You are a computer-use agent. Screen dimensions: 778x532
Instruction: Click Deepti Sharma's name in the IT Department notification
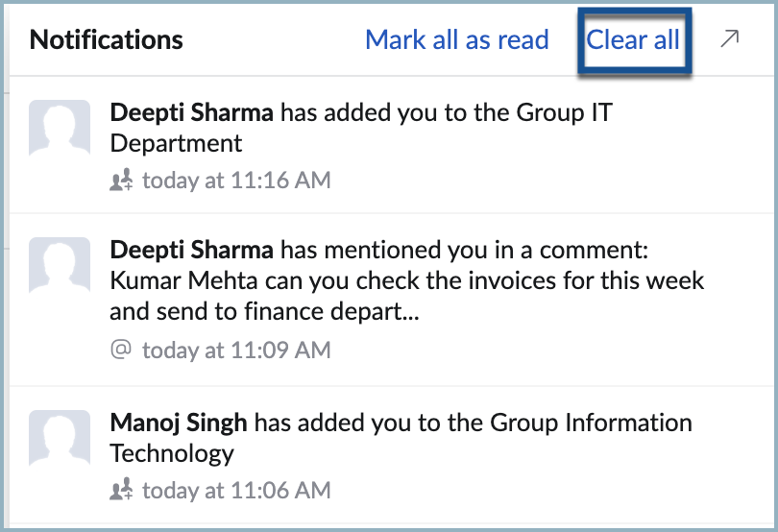coord(191,113)
